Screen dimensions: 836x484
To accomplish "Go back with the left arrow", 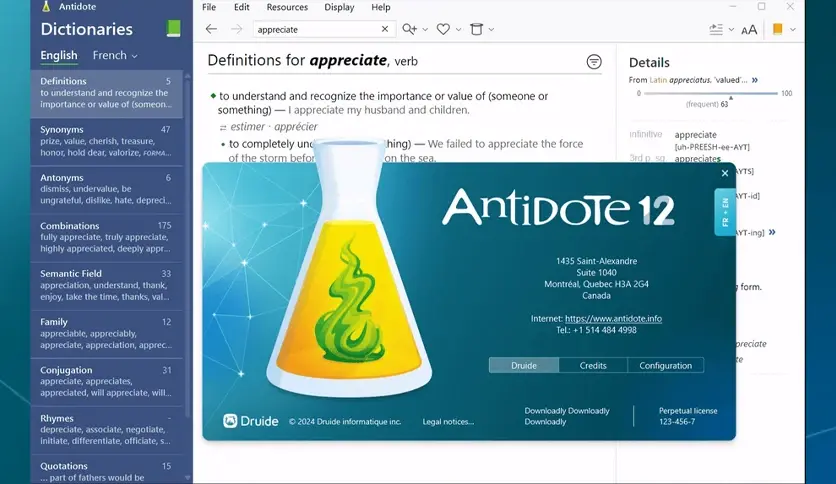I will (x=211, y=29).
